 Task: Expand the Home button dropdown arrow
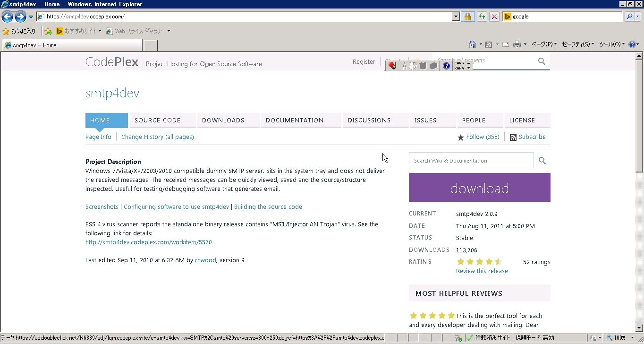tap(481, 44)
